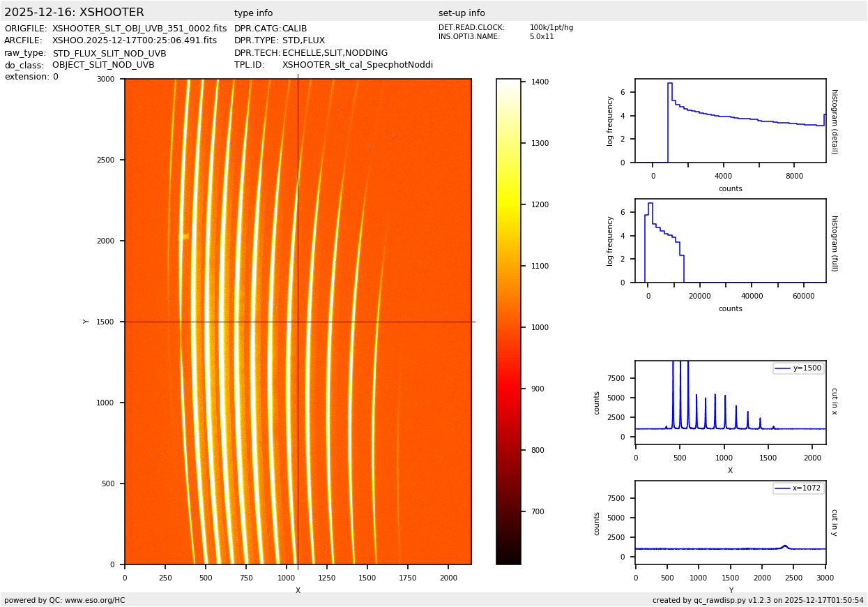
Task: Click the x=1072 legend entry
Action: pyautogui.click(x=798, y=488)
